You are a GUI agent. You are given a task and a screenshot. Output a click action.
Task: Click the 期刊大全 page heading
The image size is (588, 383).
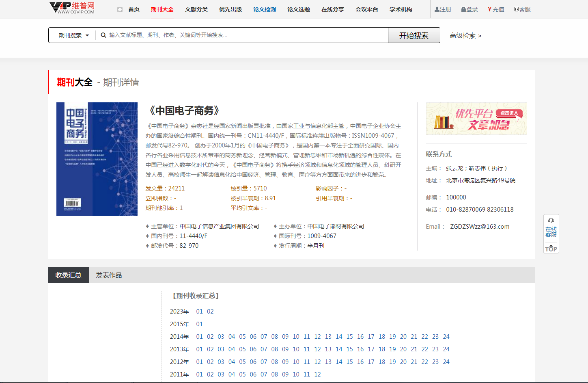coord(75,82)
